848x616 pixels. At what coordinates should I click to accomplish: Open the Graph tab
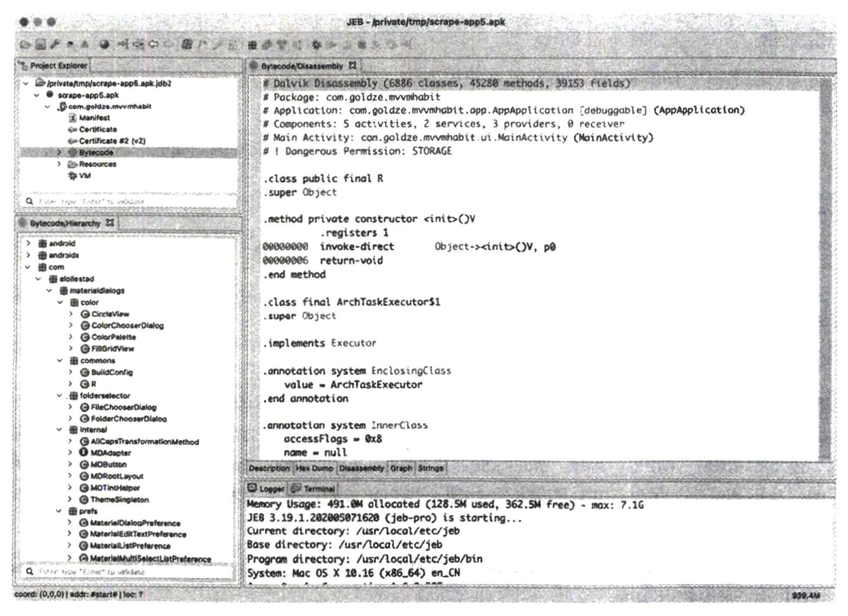[401, 468]
